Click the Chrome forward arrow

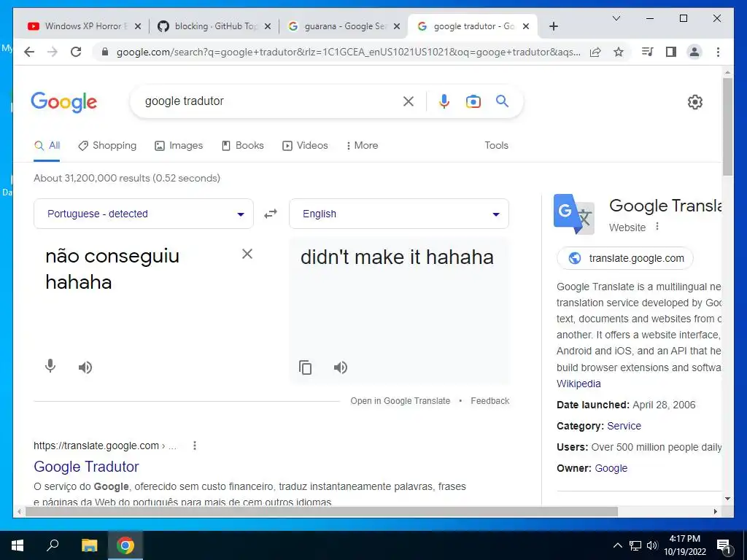pyautogui.click(x=53, y=52)
